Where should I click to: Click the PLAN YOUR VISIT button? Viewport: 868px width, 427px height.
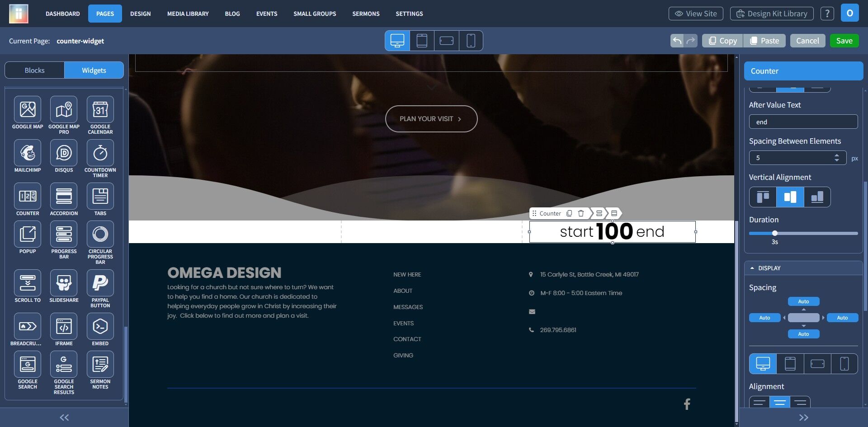tap(431, 119)
